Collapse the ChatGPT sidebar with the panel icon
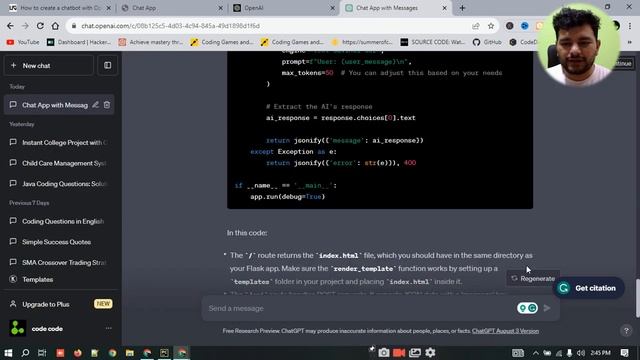 coord(107,65)
